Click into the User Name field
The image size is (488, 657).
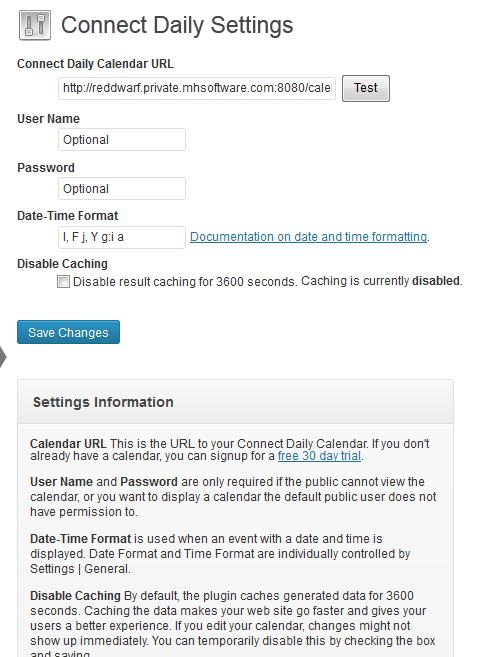[122, 140]
